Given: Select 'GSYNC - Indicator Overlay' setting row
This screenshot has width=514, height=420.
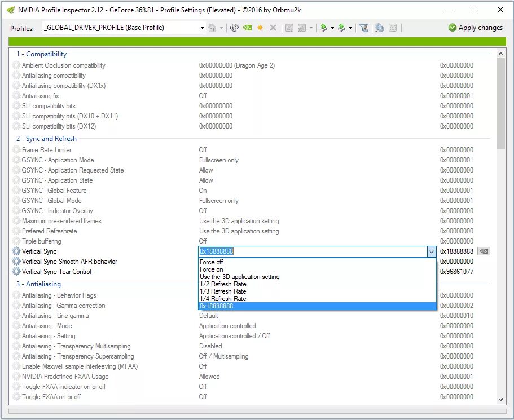Looking at the screenshot, I should [252, 211].
